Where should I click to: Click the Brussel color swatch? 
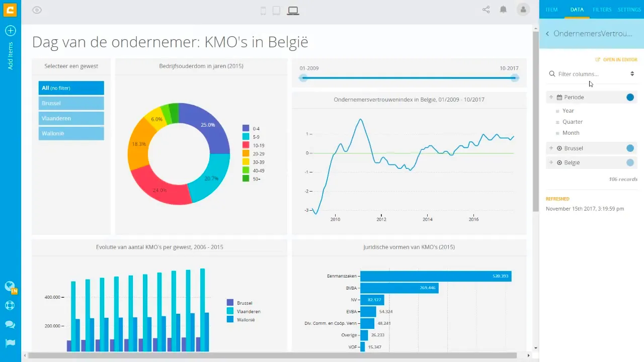(x=630, y=148)
